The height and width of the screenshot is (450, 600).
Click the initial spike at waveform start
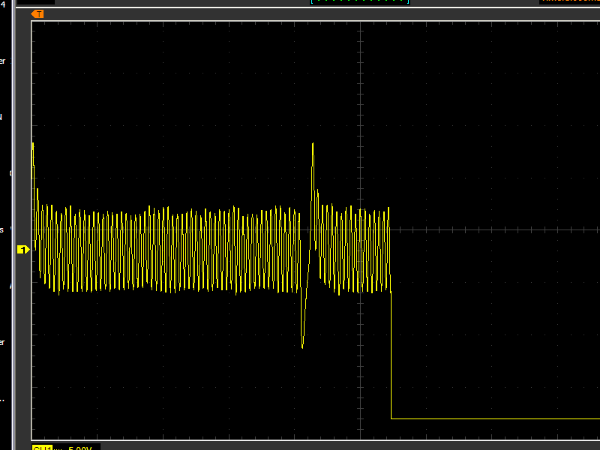click(33, 150)
